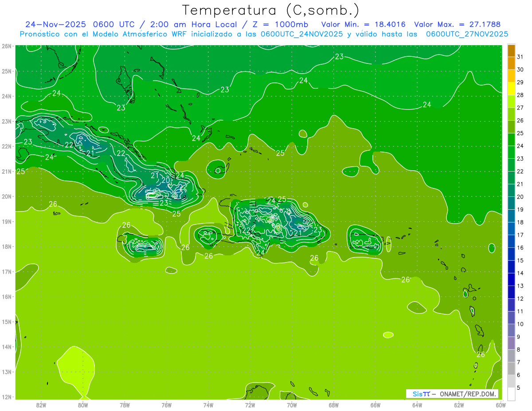Screen dimensions: 532x411
Task: Click the '68W' longitude axis label
Action: [334, 405]
